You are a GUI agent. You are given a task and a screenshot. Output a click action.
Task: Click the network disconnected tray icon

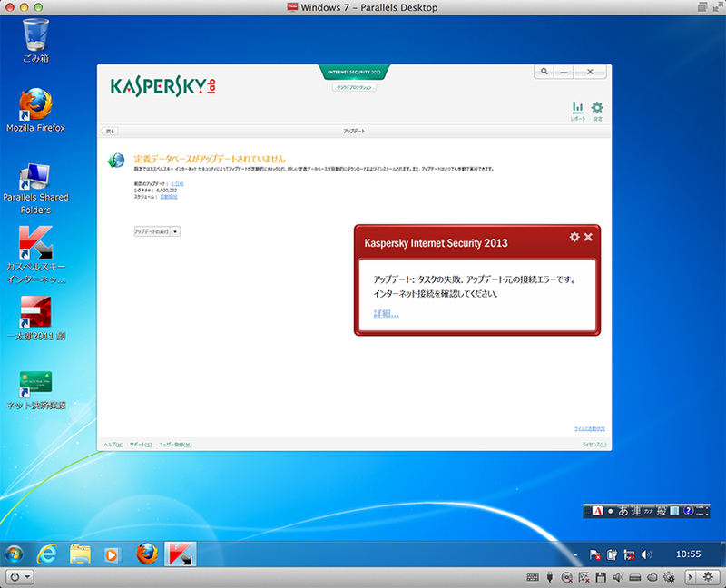tap(629, 554)
